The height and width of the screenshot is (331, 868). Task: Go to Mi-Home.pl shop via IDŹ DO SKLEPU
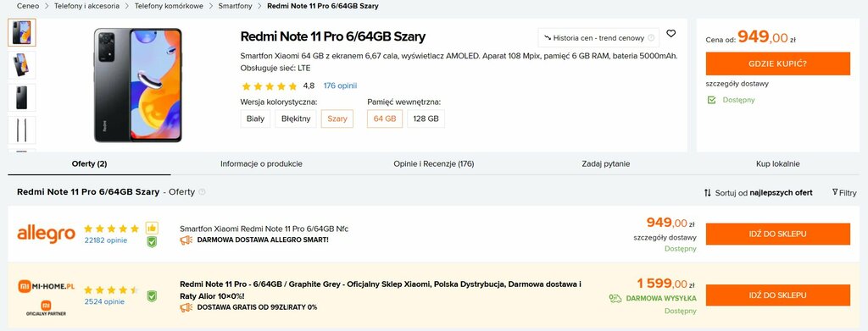778,295
